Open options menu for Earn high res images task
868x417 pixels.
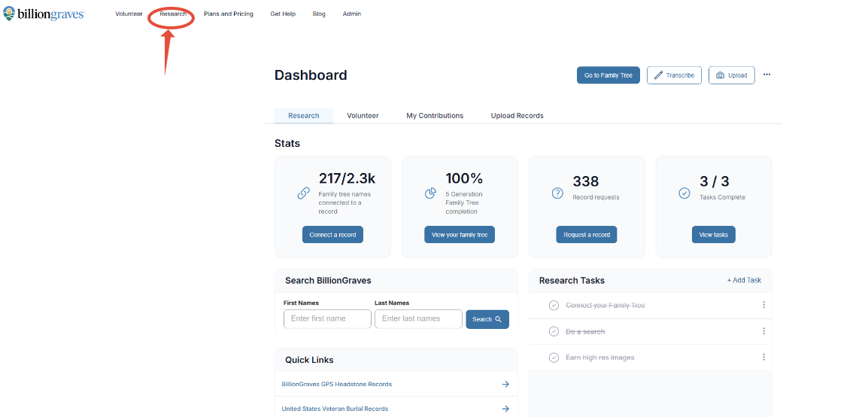[x=764, y=358]
